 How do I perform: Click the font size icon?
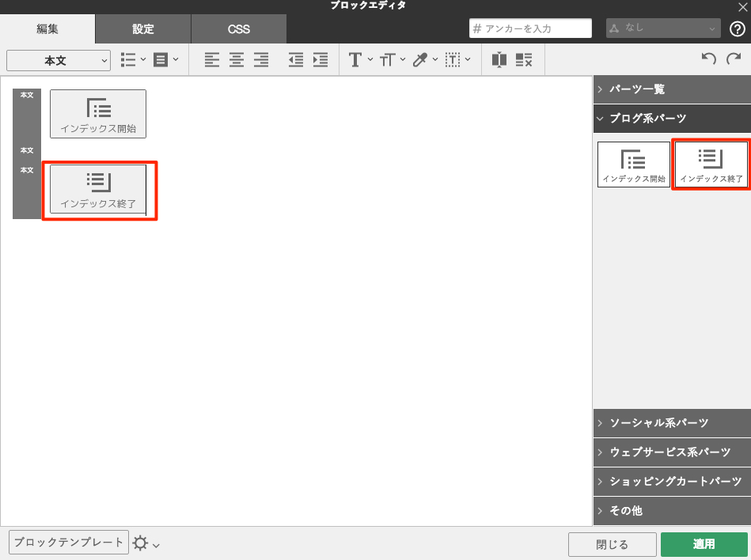tap(387, 60)
